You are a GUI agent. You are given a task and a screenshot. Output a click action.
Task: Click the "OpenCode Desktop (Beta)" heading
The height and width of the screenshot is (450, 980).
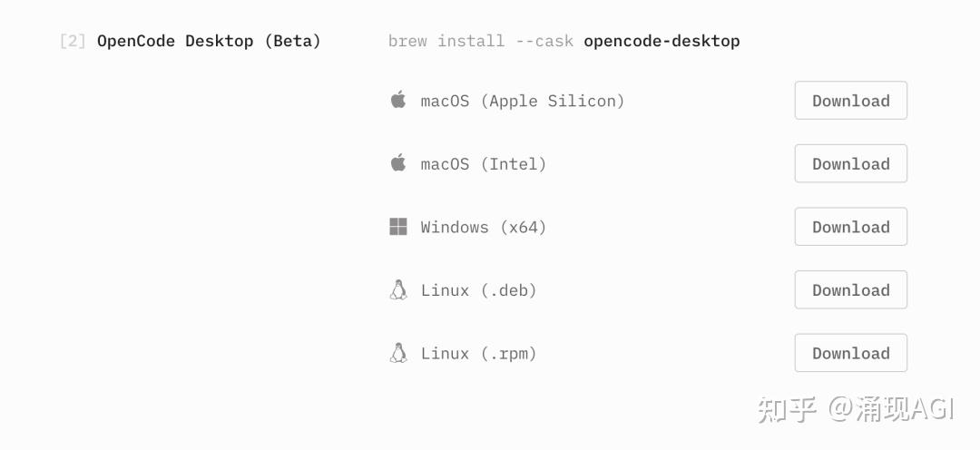pyautogui.click(x=209, y=42)
